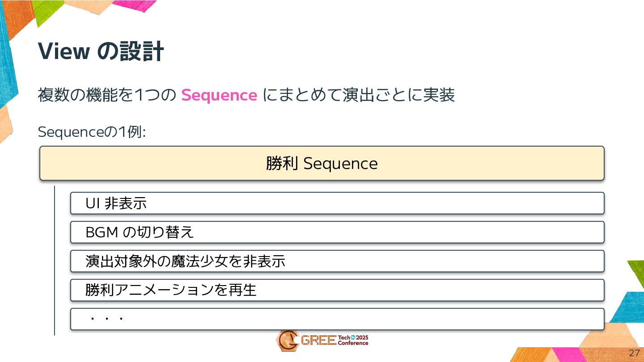The image size is (644, 362).
Task: Click the vertical tree line left of items
Action: click(55, 260)
